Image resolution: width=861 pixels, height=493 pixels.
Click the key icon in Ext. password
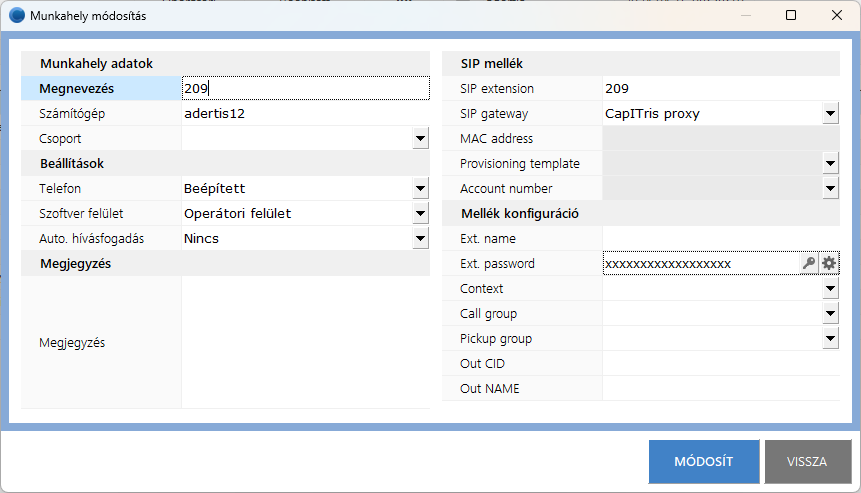point(809,264)
